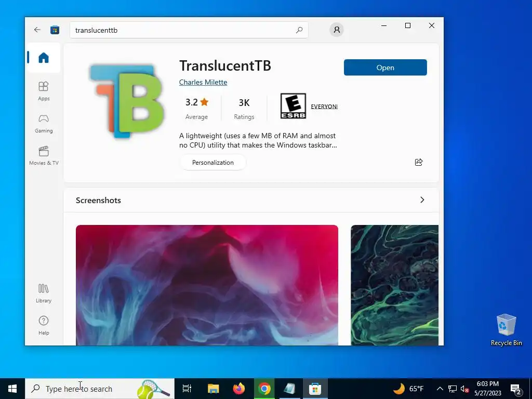Open the green marbled screenshot thumbnail
Screen dimensions: 532x399
pyautogui.click(x=395, y=285)
